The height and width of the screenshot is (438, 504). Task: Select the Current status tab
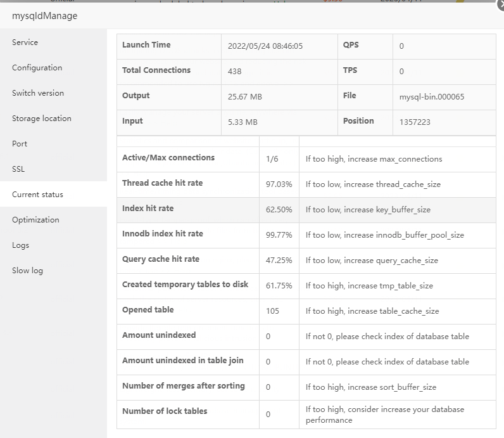tap(38, 195)
